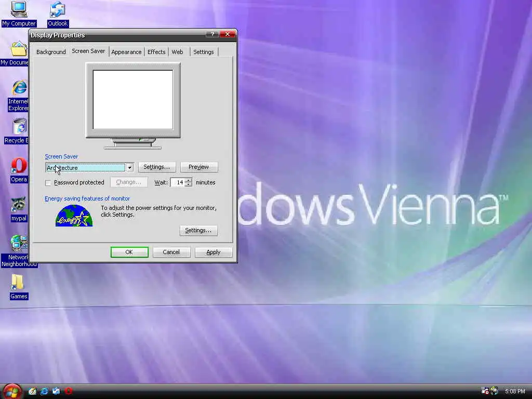
Task: Switch to the Settings tab
Action: pyautogui.click(x=204, y=52)
